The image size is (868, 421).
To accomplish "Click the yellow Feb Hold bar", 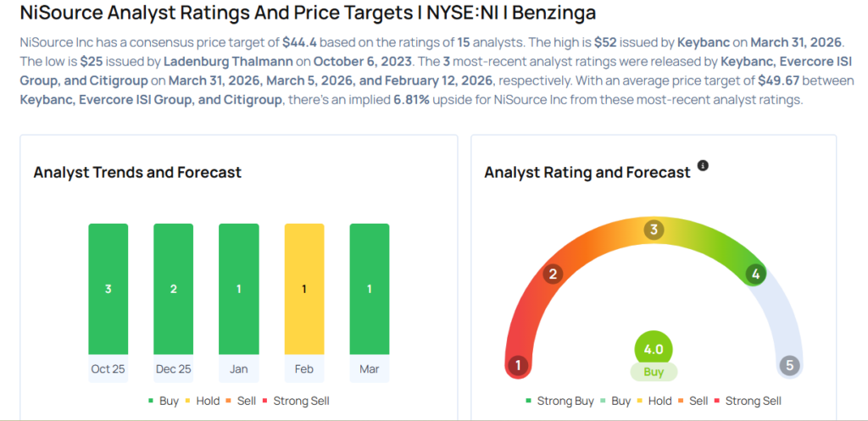I will 304,289.
